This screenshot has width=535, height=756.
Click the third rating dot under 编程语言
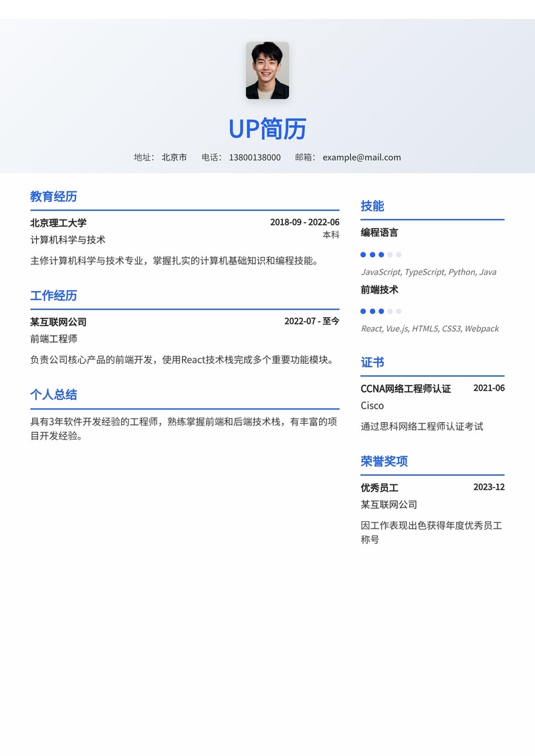383,254
